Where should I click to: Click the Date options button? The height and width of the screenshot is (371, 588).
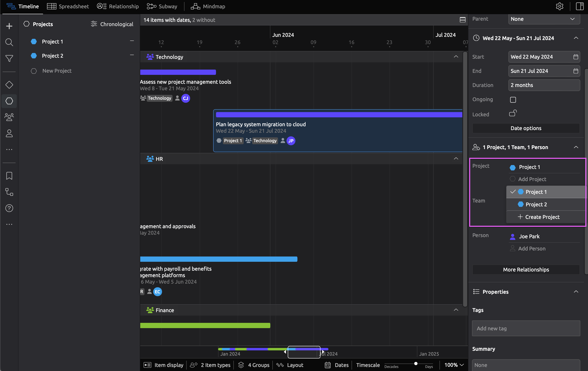[526, 128]
